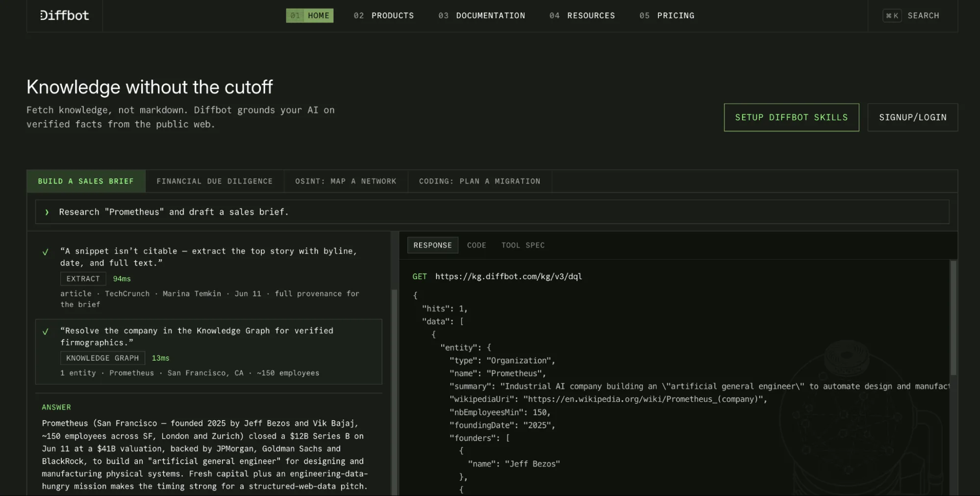Select the "Resolve the company in the Knowledge Graph" step
Image resolution: width=980 pixels, height=496 pixels.
click(209, 351)
